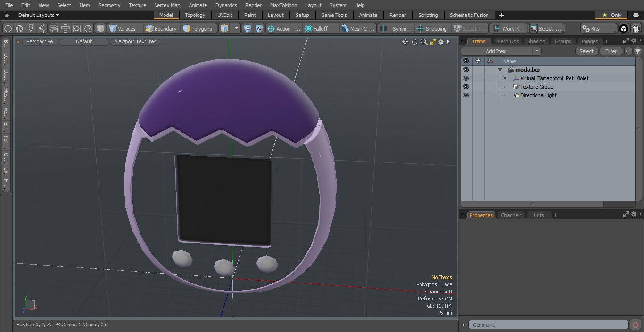The height and width of the screenshot is (332, 644).
Task: Open the File menu
Action: 9,5
